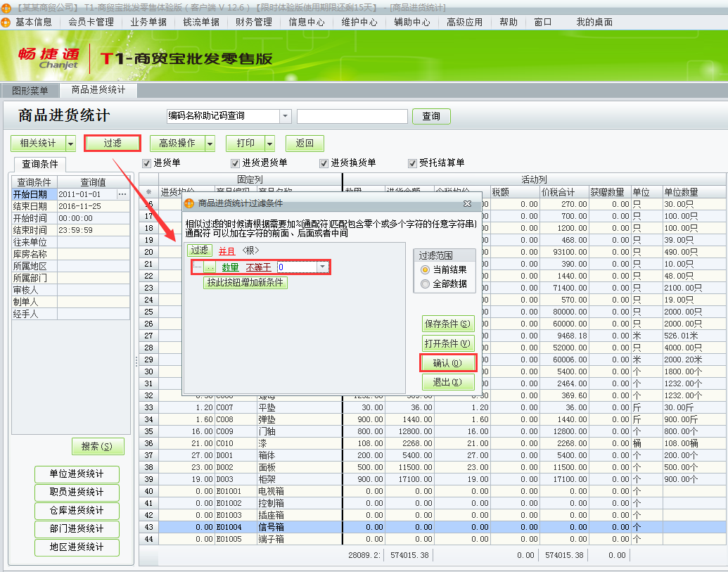This screenshot has height=572, width=728.
Task: Confirm the filter with 确认 button
Action: tap(448, 362)
